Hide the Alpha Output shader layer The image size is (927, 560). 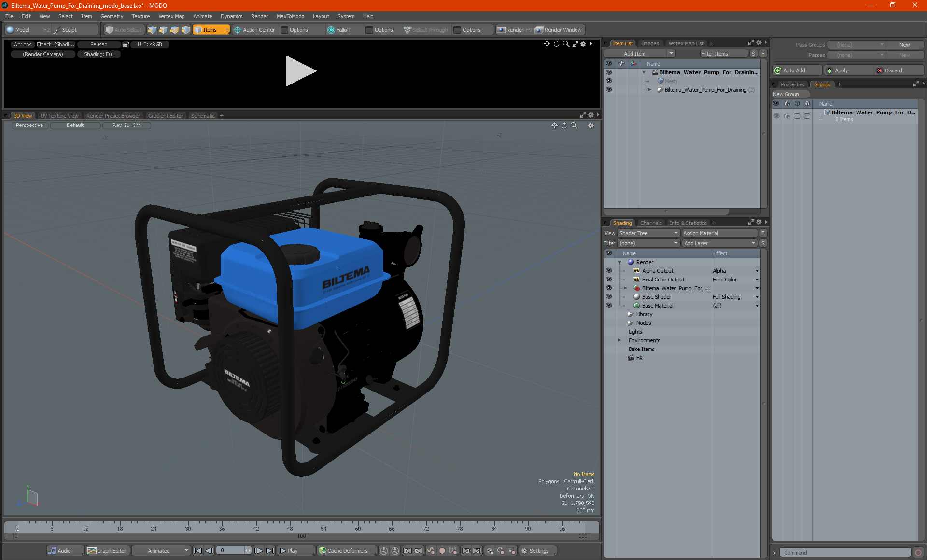(x=609, y=271)
